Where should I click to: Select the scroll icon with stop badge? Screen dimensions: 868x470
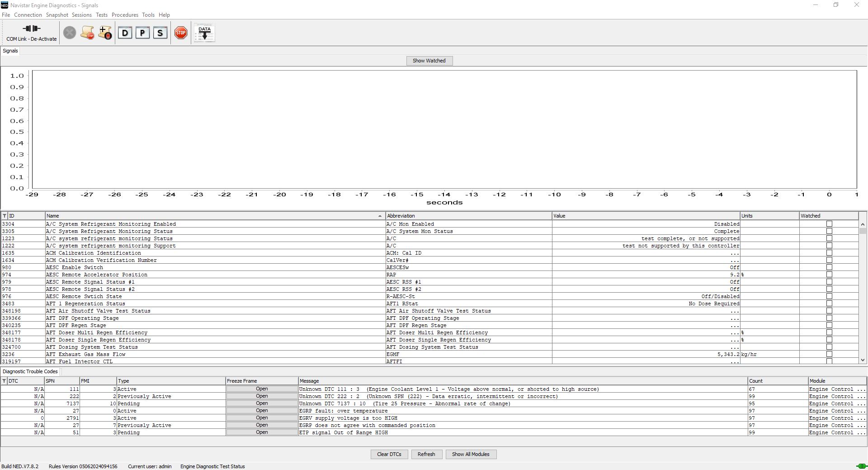tap(87, 33)
